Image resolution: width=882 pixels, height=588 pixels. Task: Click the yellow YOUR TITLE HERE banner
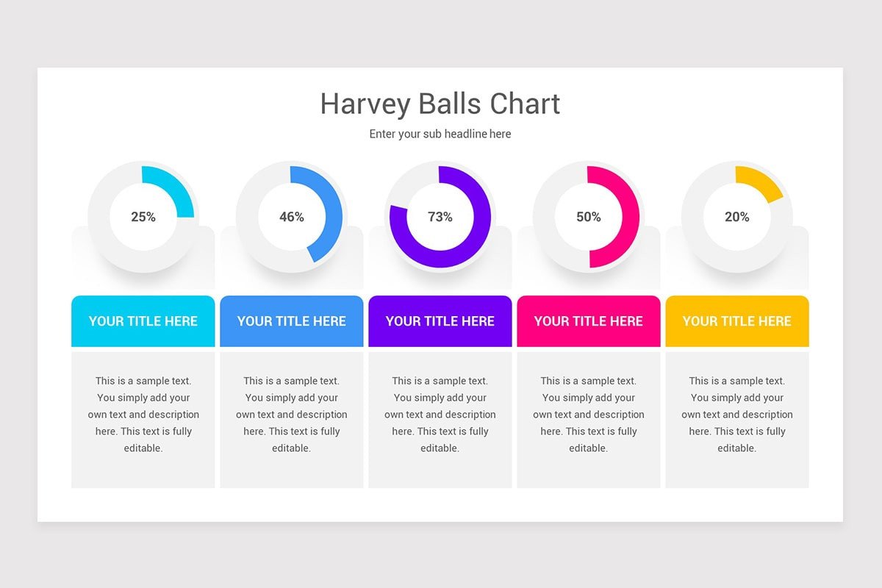click(x=737, y=321)
